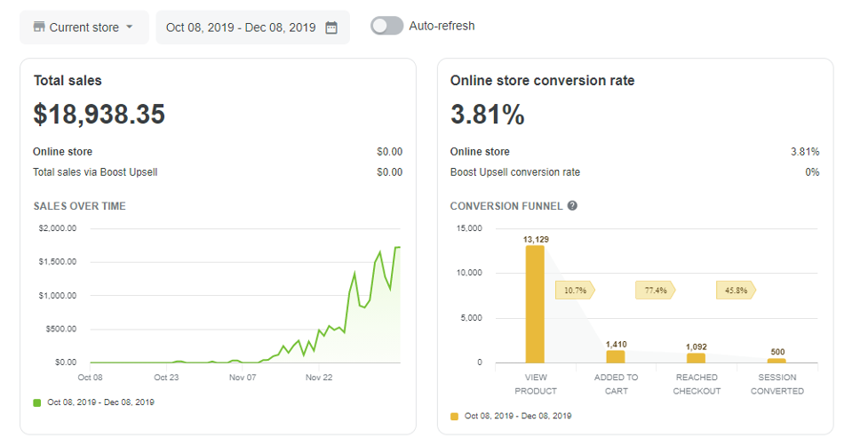Screen dimensions: 868x446
Task: Click the help icon beside Conversion Funnel
Action: (x=572, y=205)
